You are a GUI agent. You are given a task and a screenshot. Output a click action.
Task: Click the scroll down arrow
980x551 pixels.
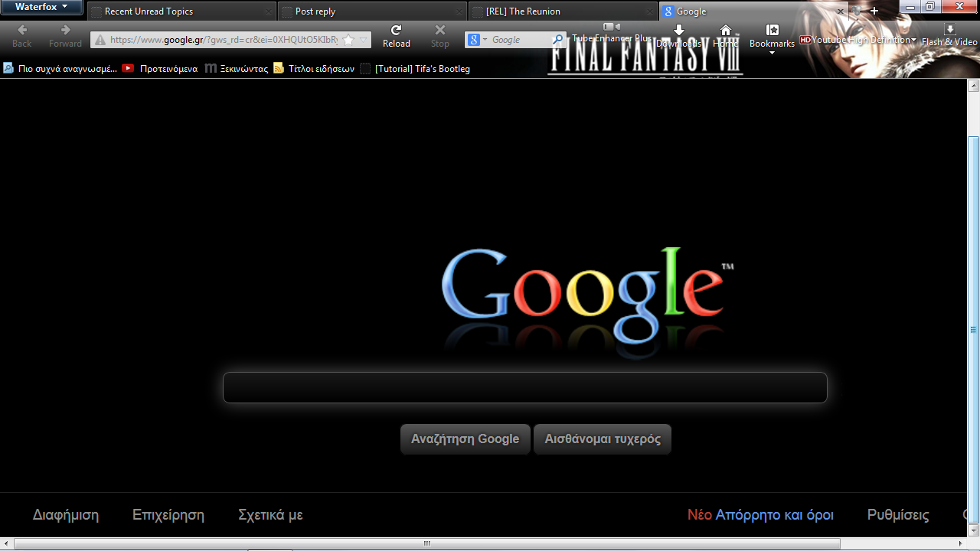pyautogui.click(x=973, y=531)
